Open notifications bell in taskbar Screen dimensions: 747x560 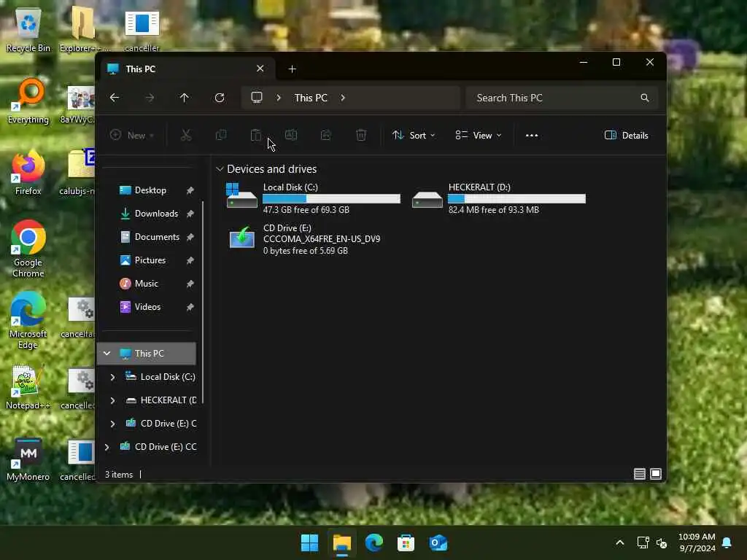pos(727,542)
